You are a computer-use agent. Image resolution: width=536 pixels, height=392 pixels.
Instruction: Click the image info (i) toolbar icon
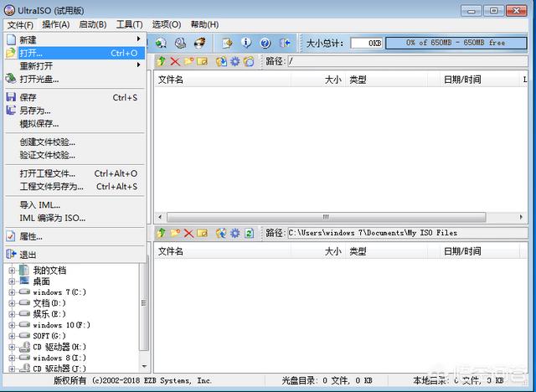pyautogui.click(x=246, y=43)
